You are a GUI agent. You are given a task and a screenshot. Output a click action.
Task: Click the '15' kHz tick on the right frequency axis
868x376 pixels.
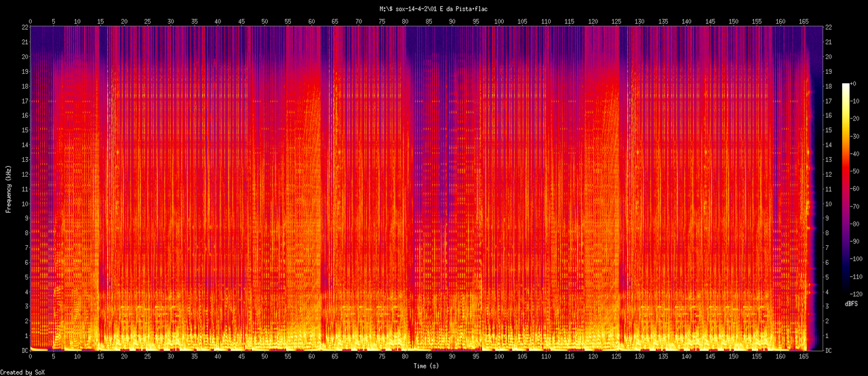pyautogui.click(x=829, y=130)
